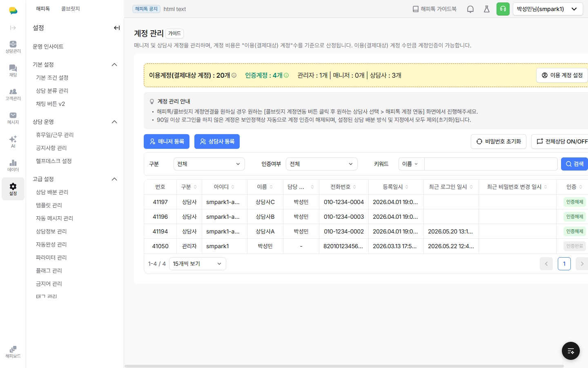The image size is (588, 368).
Task: Click the 전체상담 ON/OFF button
Action: (560, 141)
